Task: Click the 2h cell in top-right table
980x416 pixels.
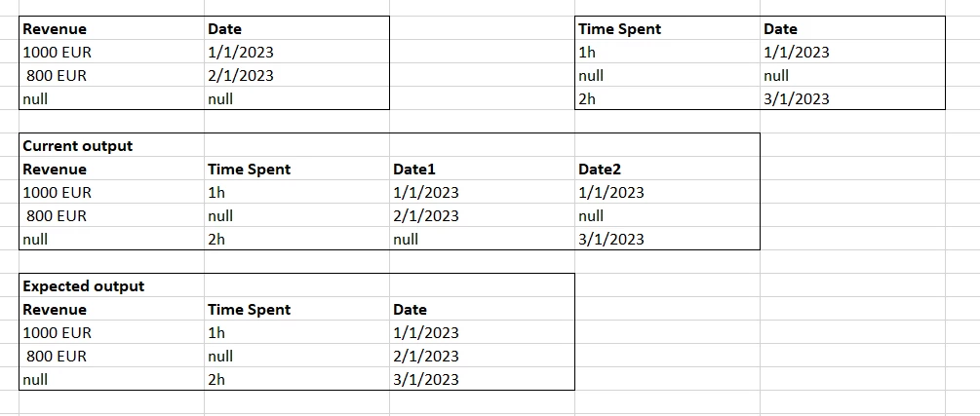Action: coord(667,98)
